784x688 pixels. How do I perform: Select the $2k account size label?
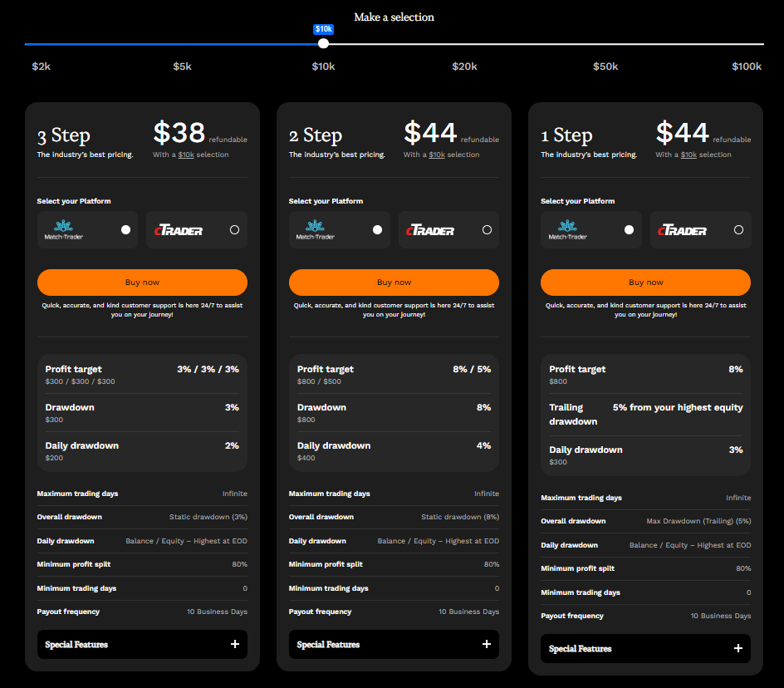point(42,66)
